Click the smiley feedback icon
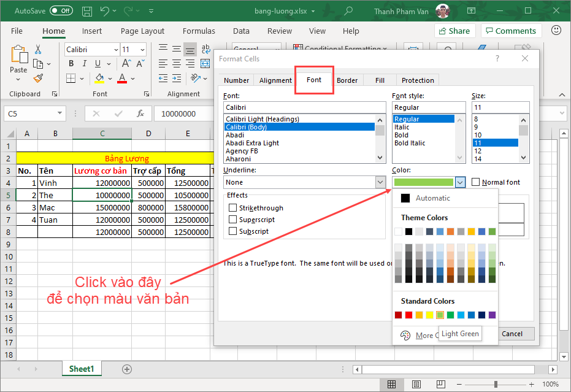This screenshot has width=571, height=392. coord(556,30)
